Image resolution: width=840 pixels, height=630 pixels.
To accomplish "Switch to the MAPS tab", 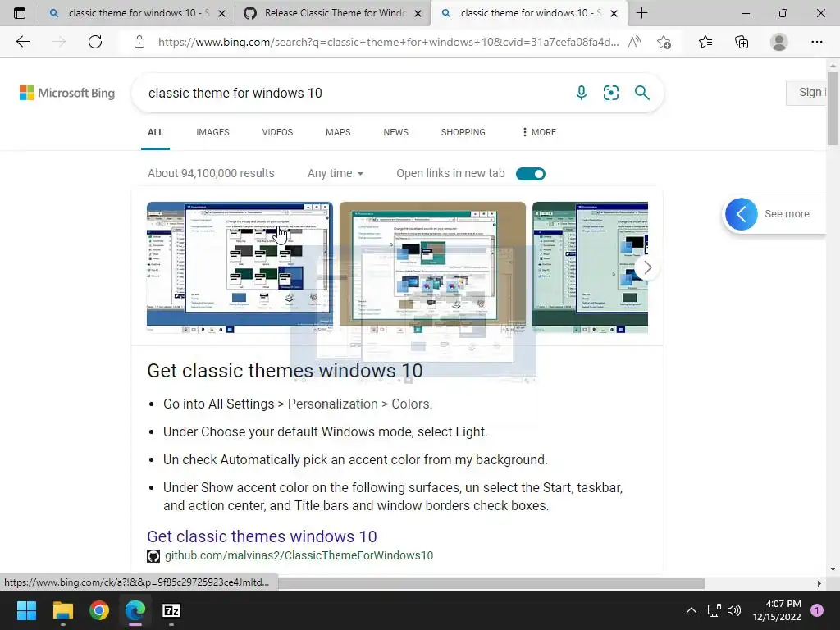I will [338, 132].
